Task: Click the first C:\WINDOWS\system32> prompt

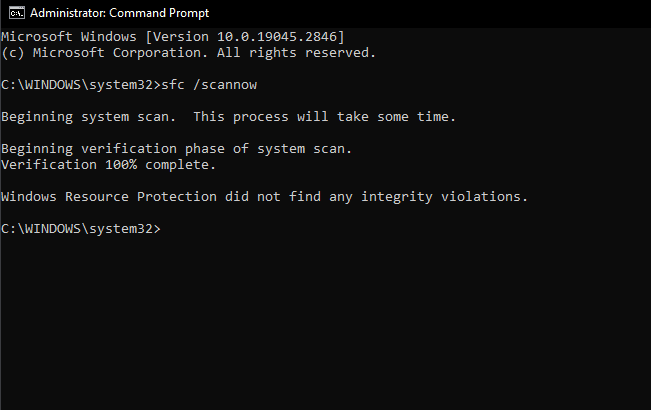Action: click(x=80, y=85)
